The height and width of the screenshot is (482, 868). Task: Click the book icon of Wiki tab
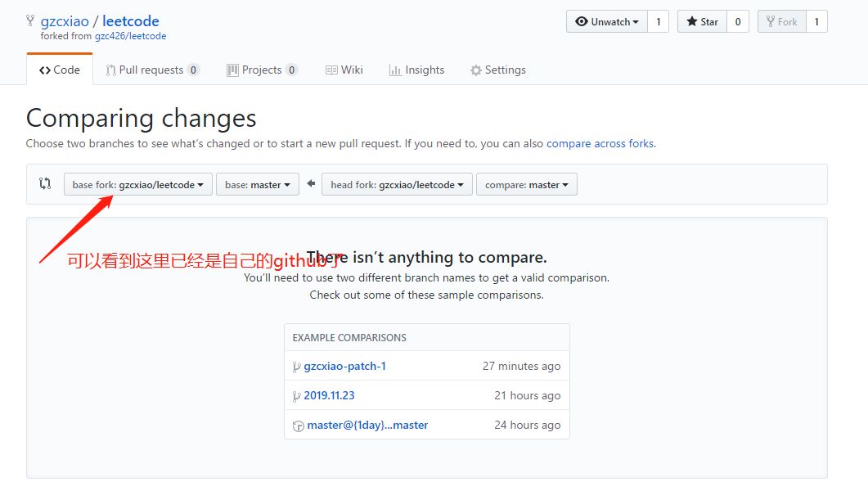point(331,70)
